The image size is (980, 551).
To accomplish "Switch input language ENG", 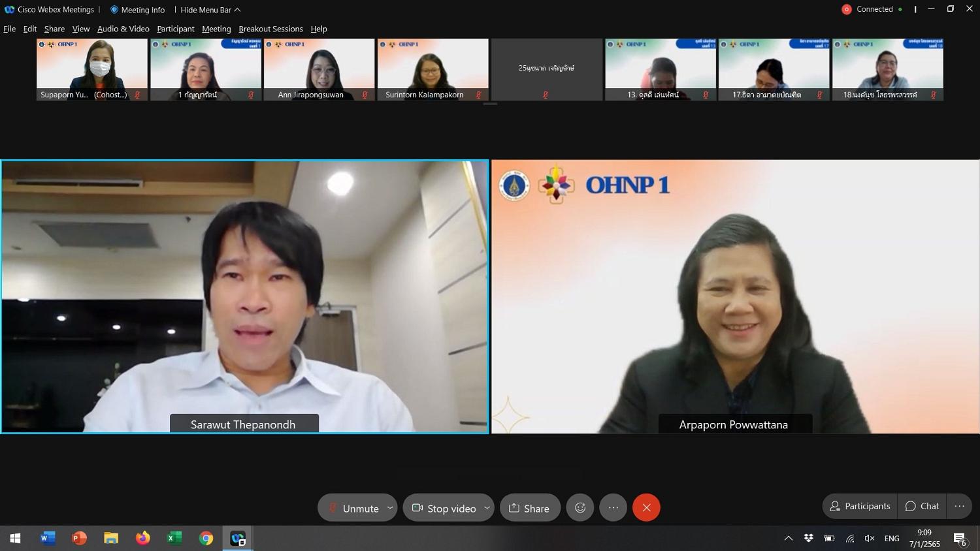I will tap(892, 539).
